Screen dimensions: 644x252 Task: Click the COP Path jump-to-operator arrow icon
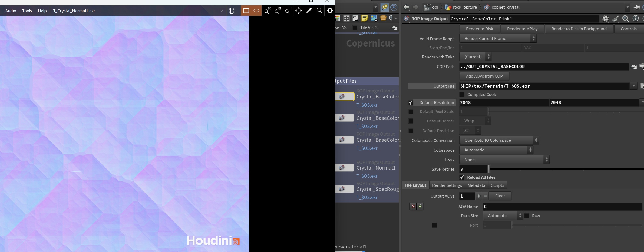tap(634, 67)
